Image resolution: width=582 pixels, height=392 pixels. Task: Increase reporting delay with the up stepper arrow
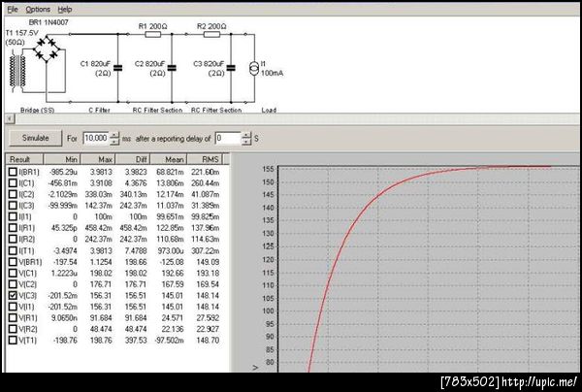[x=246, y=135]
